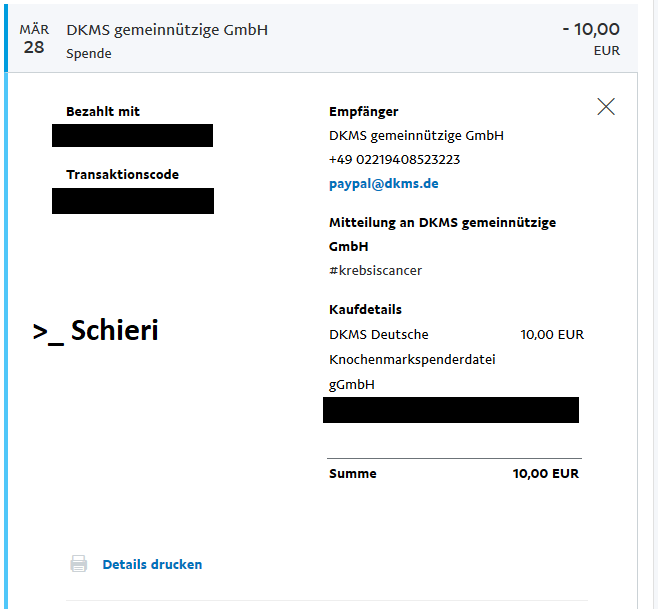
Task: Select the phone number +49 02219408523223
Action: (394, 159)
